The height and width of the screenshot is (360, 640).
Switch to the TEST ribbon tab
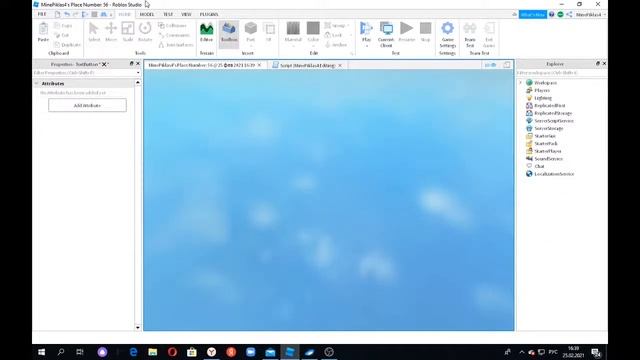[168, 14]
